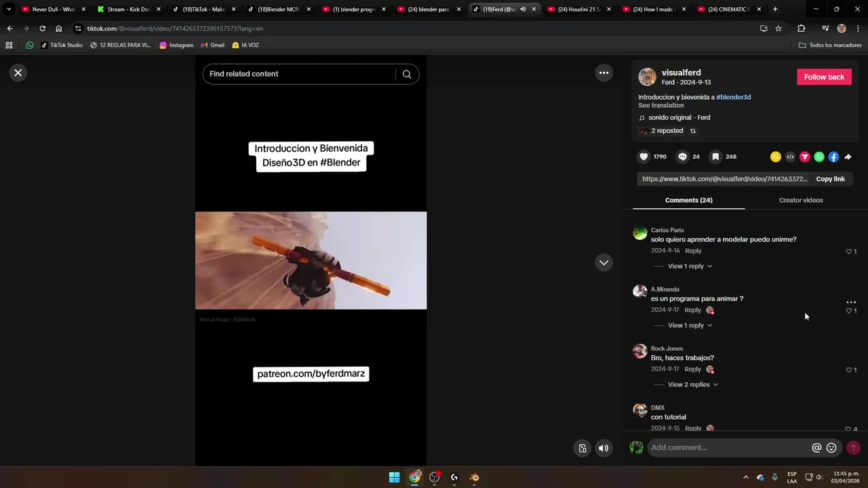Screen dimensions: 868x488
Task: Toggle the video mute speaker button
Action: pyautogui.click(x=604, y=448)
